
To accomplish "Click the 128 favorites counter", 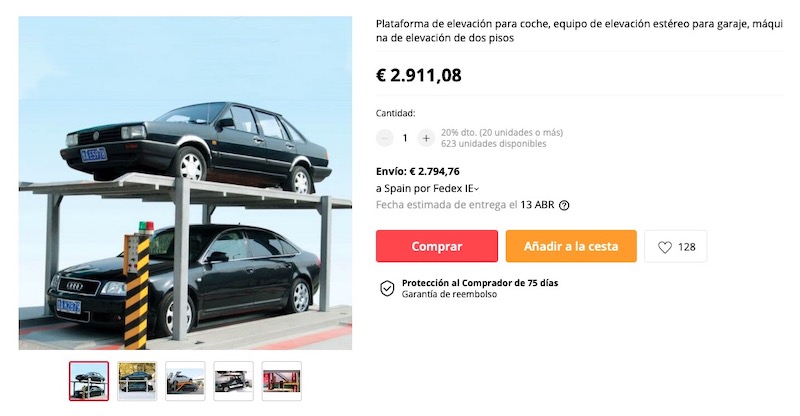I will click(686, 247).
